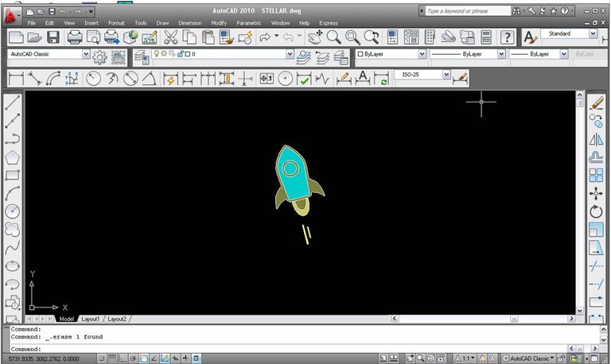611x364 pixels.
Task: Open the ByLayer color control dropdown
Action: coord(422,54)
